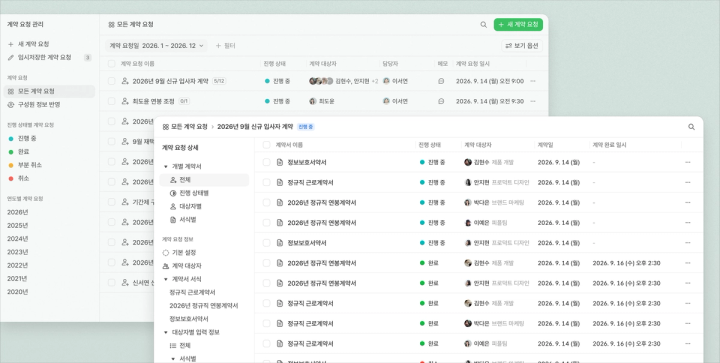Open memo icon for 2026년 9월 신규 입사자 계약
This screenshot has width=720, height=363.
pyautogui.click(x=441, y=81)
